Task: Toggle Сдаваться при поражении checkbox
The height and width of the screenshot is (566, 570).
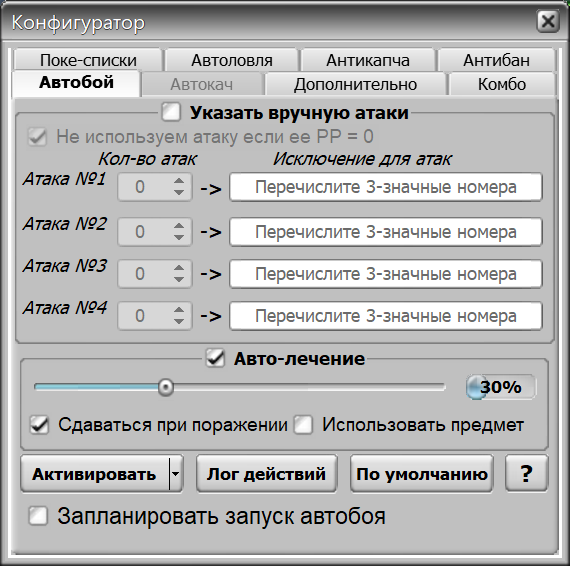Action: [x=39, y=424]
